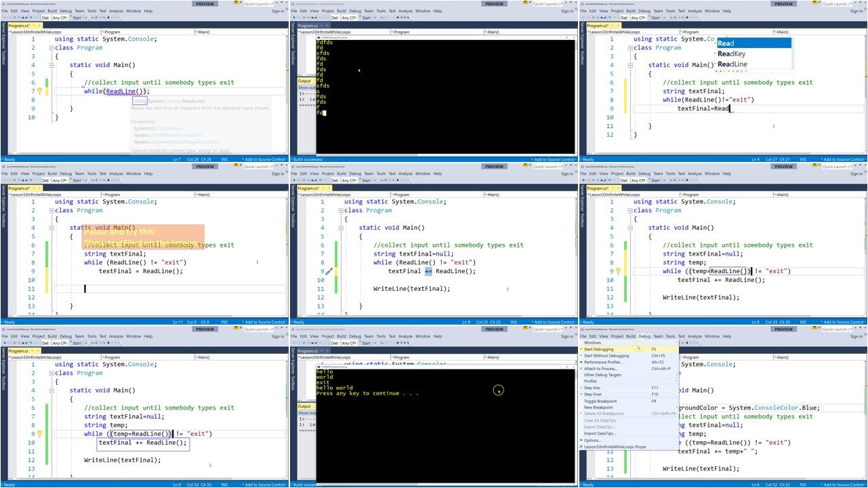
Task: Choose Step Into in the Debug menu
Action: coord(630,388)
